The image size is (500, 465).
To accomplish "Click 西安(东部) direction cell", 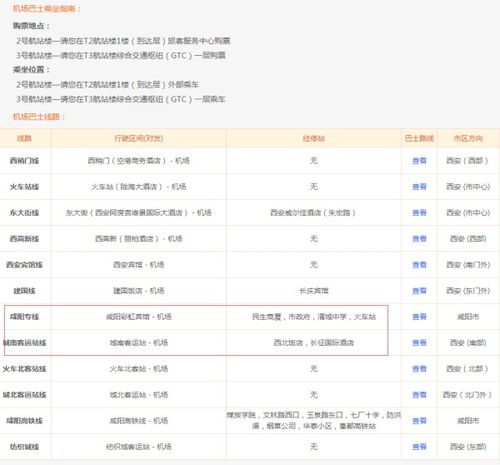I will coord(468,447).
